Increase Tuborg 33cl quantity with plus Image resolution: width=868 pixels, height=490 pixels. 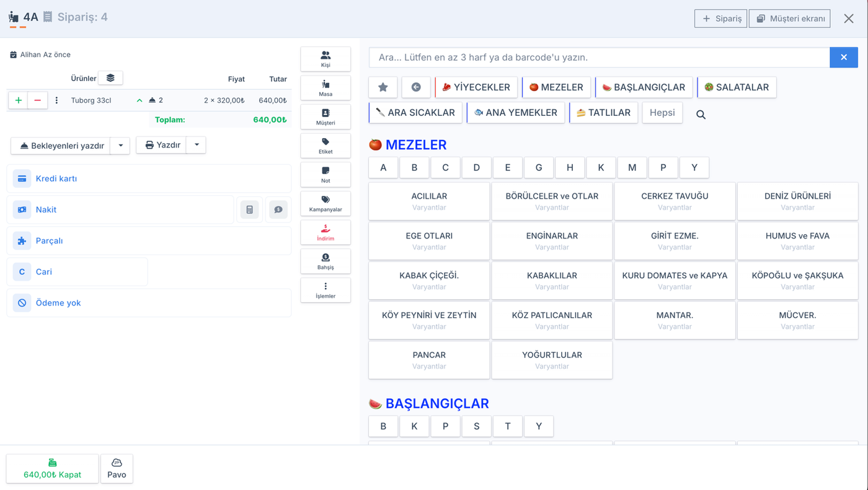pyautogui.click(x=19, y=100)
